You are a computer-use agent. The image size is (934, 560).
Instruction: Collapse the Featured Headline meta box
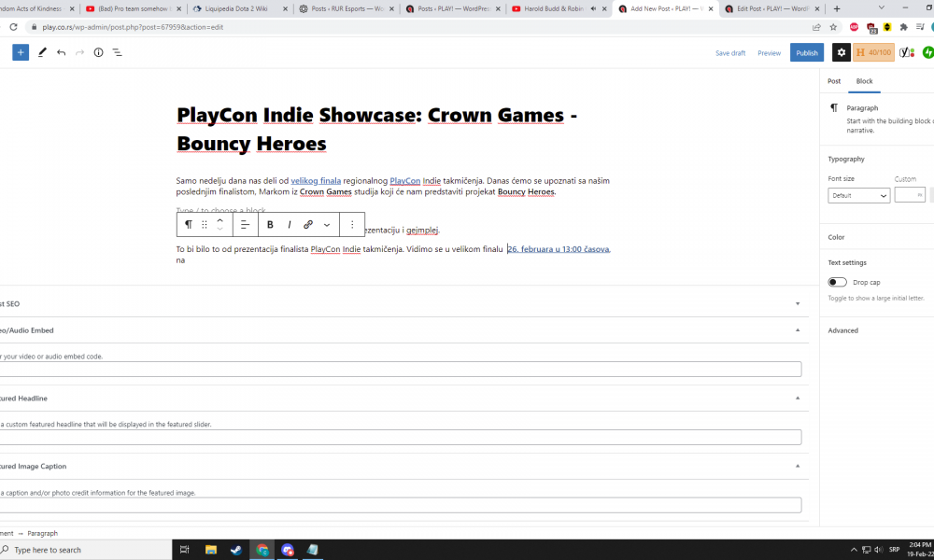click(798, 399)
